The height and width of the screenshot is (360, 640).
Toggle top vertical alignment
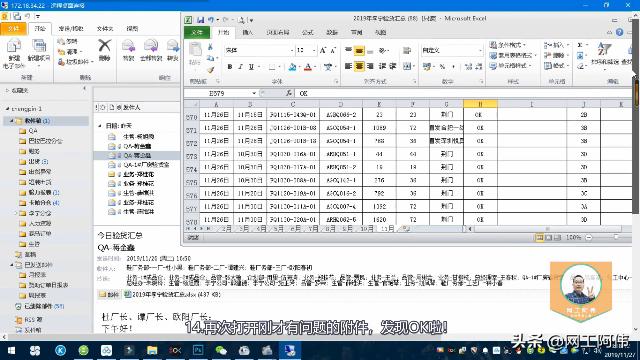pyautogui.click(x=348, y=50)
